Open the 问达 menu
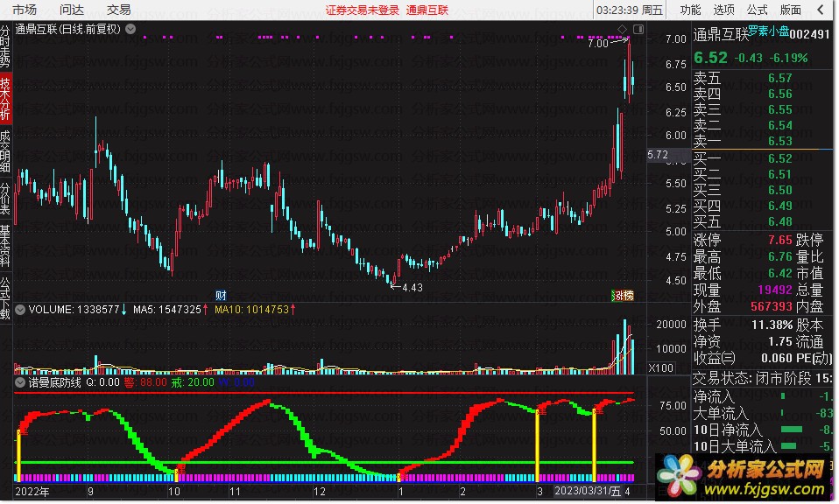Image resolution: width=839 pixels, height=504 pixels. [72, 10]
